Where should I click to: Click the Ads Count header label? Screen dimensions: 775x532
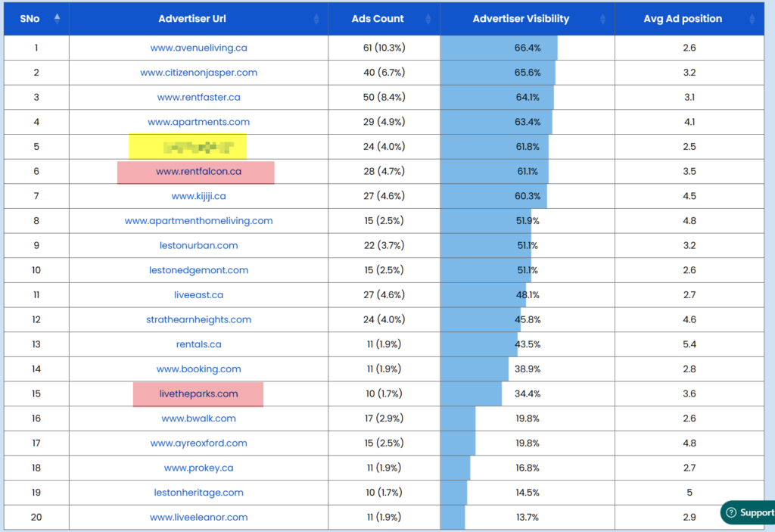(x=378, y=19)
